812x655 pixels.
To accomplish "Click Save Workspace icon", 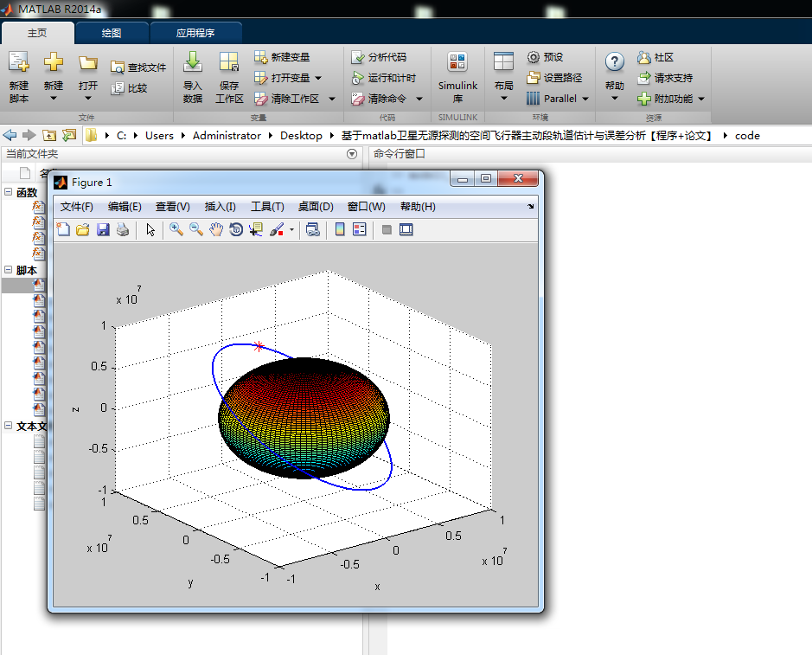I will [229, 62].
